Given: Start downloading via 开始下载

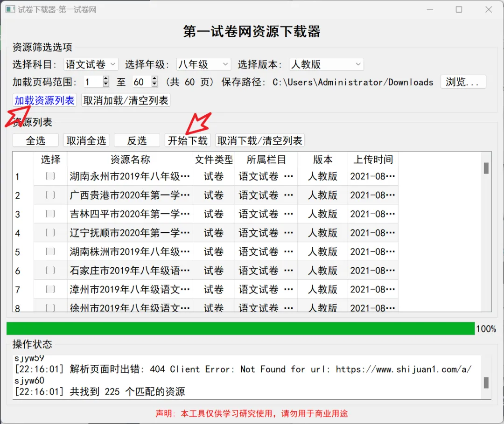Looking at the screenshot, I should (188, 140).
